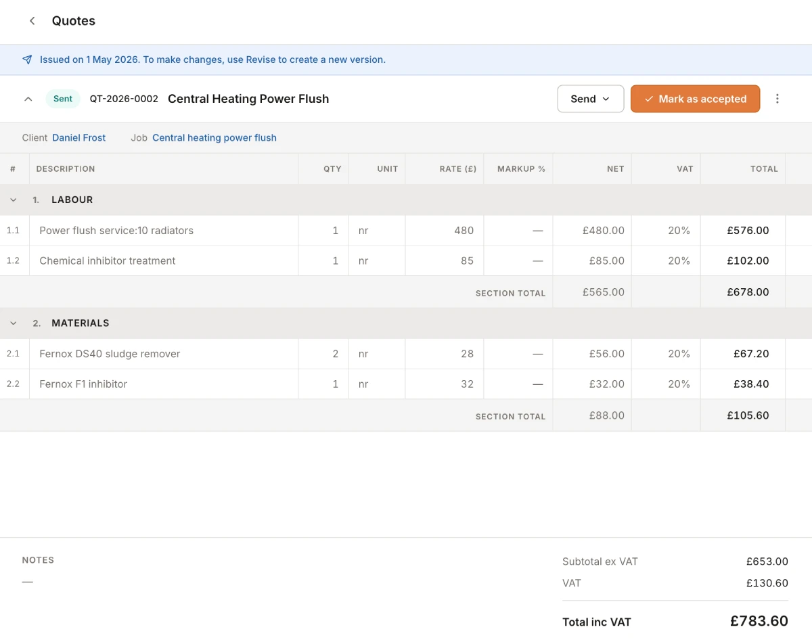Click the Subtotal ex VAT value £653.00
This screenshot has width=812, height=644.
767,561
